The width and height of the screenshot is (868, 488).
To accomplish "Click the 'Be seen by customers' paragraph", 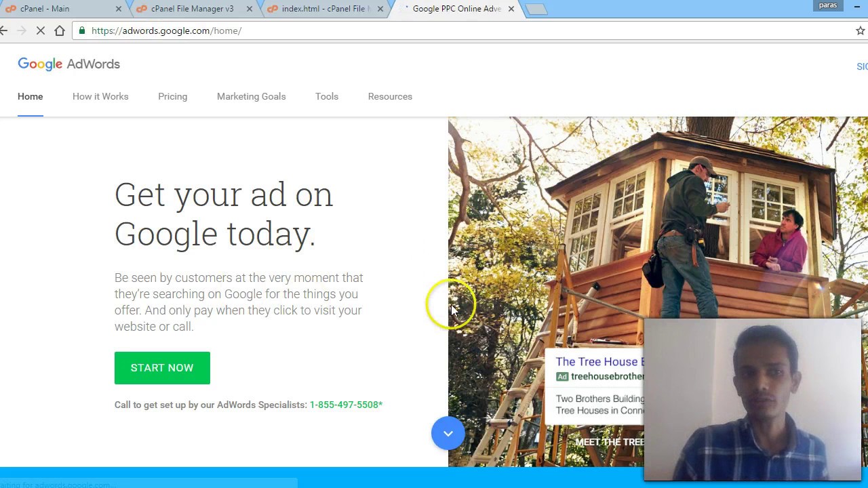I will click(x=239, y=302).
